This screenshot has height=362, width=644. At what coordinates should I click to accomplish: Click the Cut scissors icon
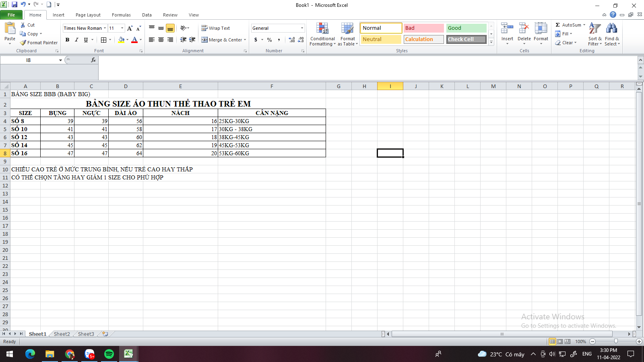pyautogui.click(x=23, y=25)
